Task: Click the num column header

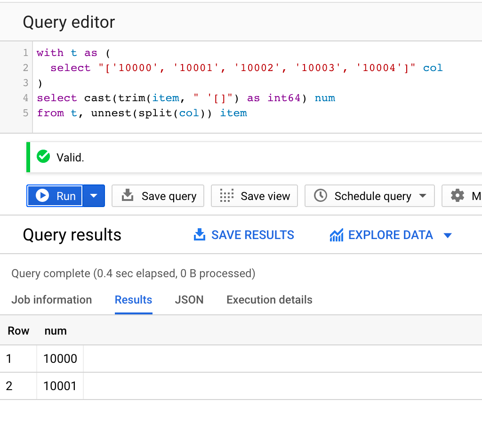Action: point(56,331)
